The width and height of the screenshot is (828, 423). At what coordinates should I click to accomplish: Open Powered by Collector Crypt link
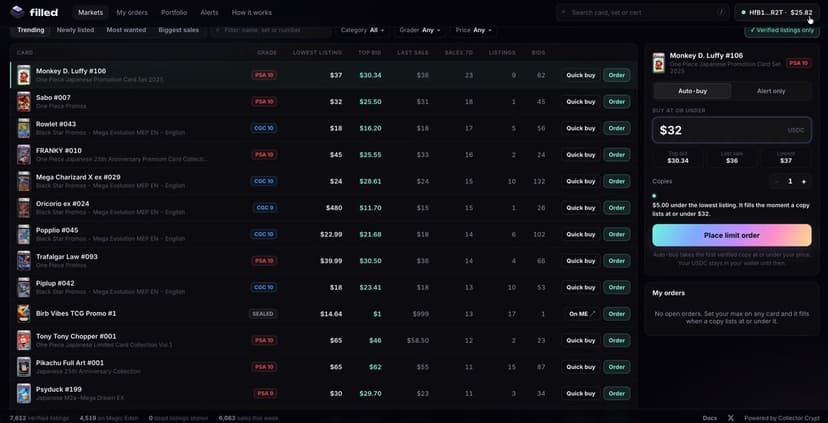782,418
